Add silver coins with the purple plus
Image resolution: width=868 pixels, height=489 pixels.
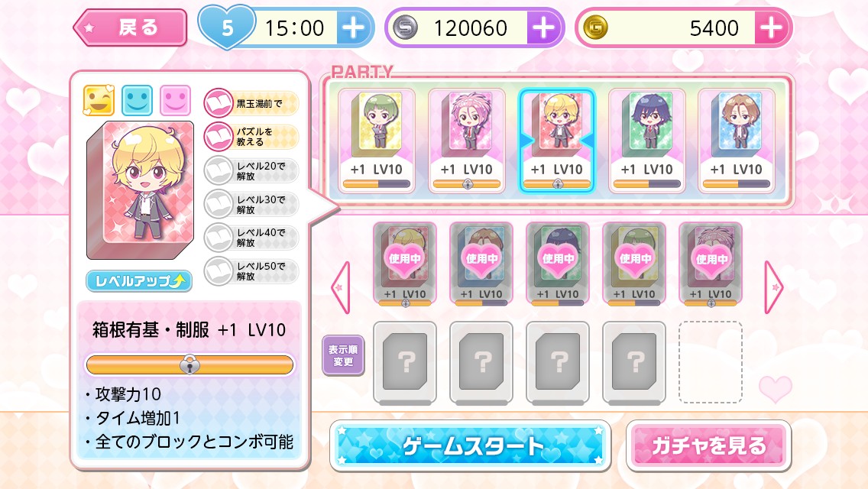tap(543, 28)
